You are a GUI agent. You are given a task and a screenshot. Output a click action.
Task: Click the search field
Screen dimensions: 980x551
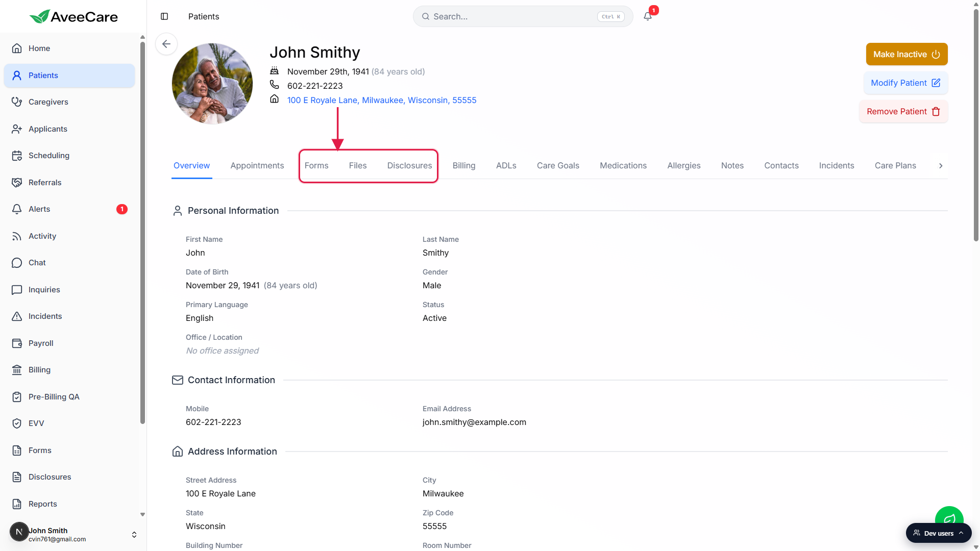[x=523, y=16]
